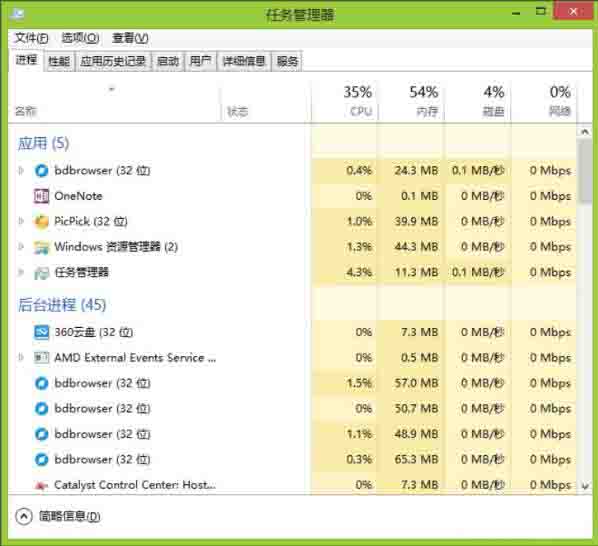Switch to the 进程 tab
598x546 pixels.
[26, 60]
